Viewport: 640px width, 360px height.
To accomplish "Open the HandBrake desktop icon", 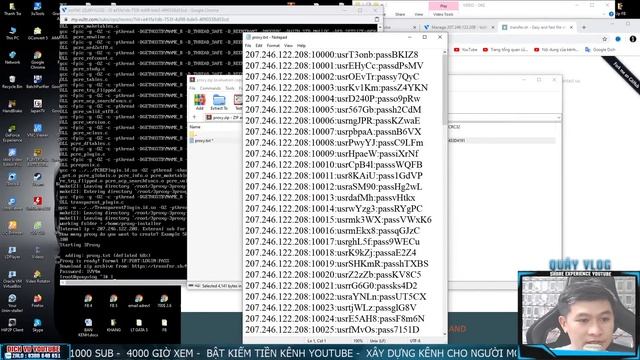I will 12,106.
